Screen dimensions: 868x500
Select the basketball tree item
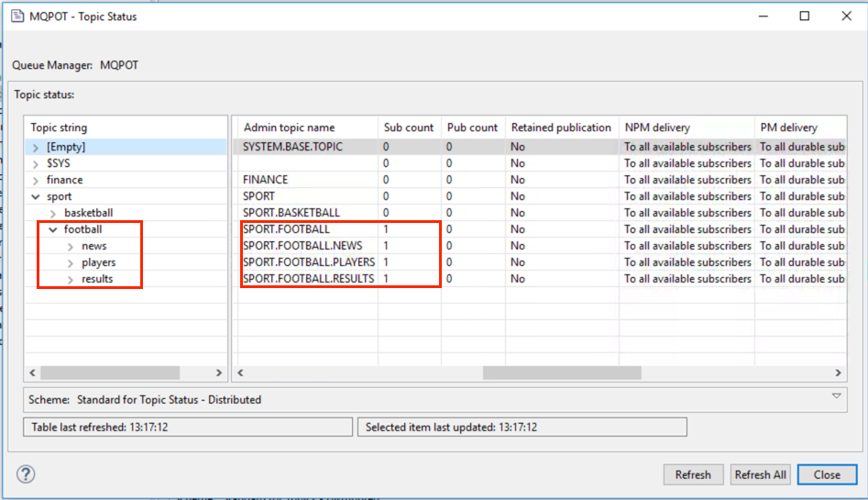point(89,213)
